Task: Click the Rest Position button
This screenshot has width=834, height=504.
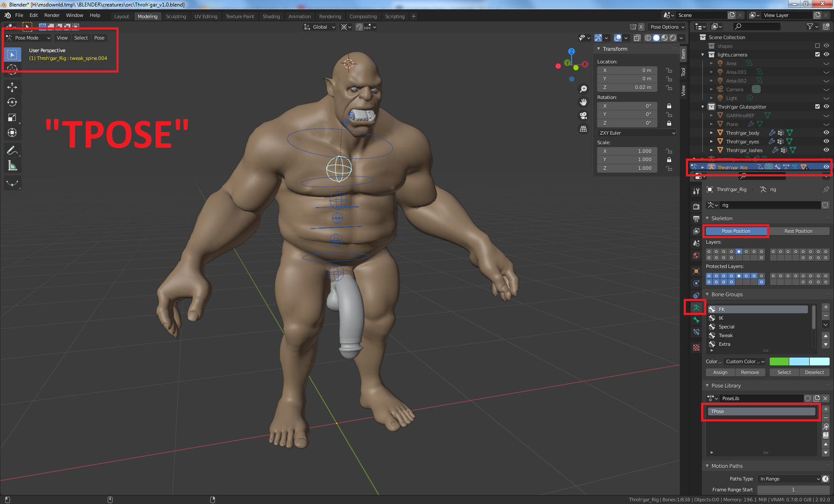Action: click(799, 231)
